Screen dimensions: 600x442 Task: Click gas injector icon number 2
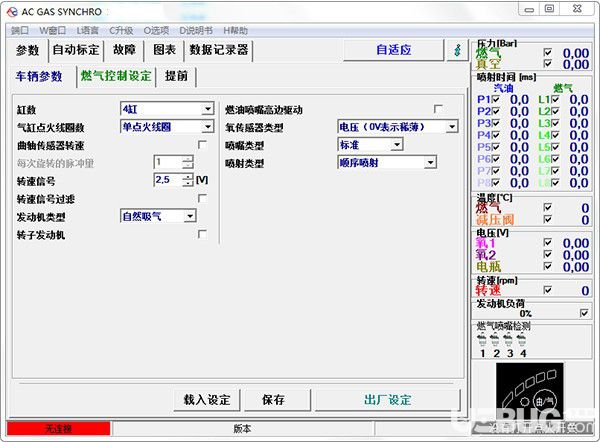(495, 340)
